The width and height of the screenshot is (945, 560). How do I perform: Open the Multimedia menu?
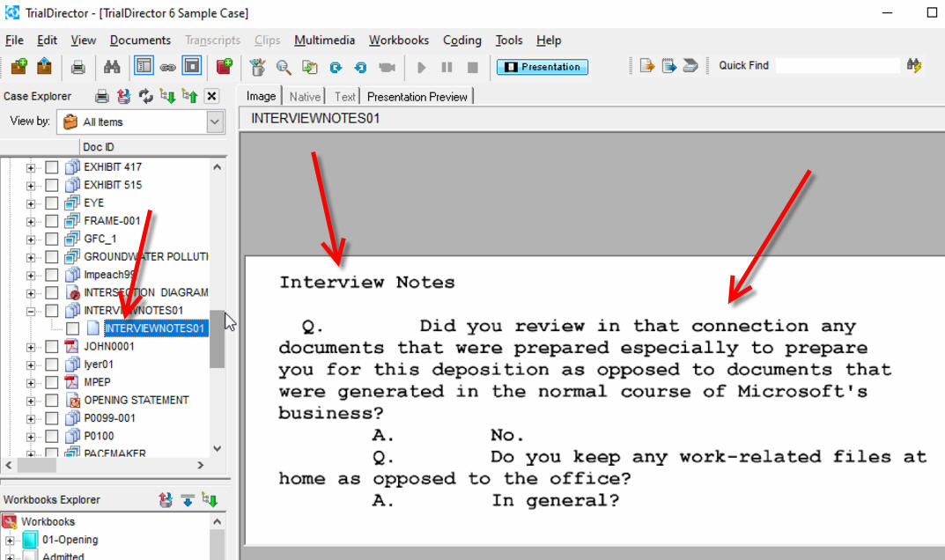(x=324, y=41)
